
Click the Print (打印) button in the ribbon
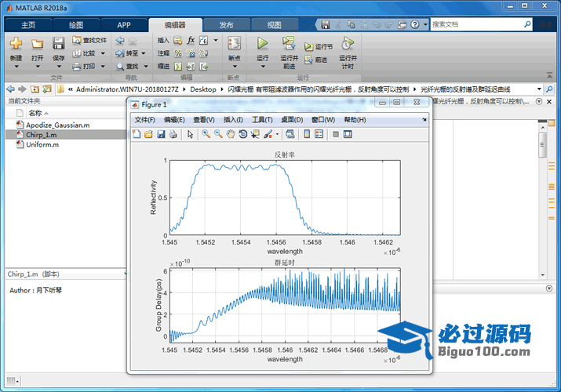(85, 66)
